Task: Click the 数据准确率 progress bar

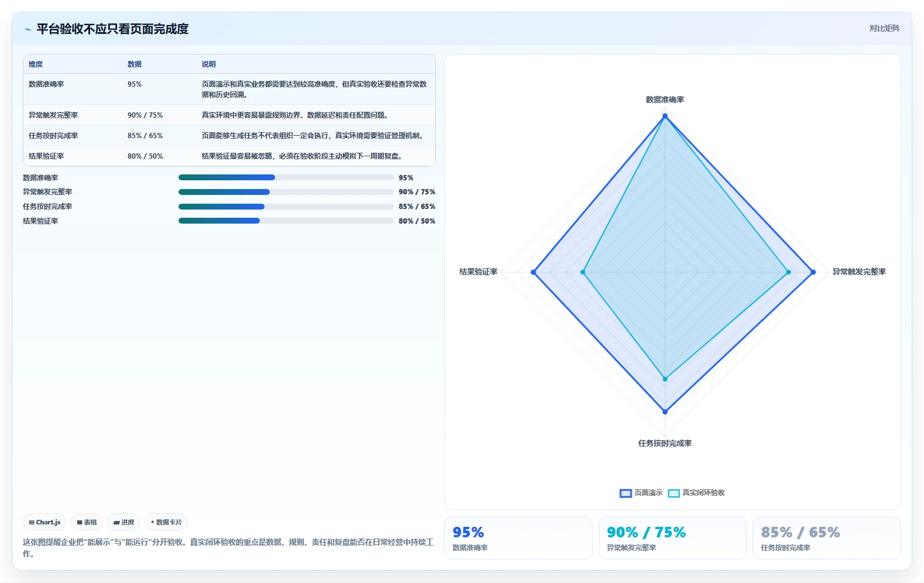Action: pyautogui.click(x=286, y=177)
